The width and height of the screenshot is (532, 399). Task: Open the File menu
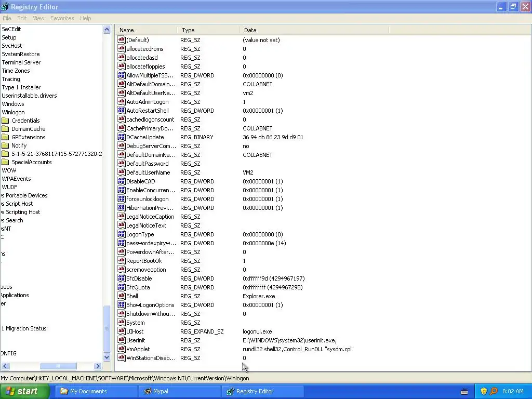(x=7, y=18)
